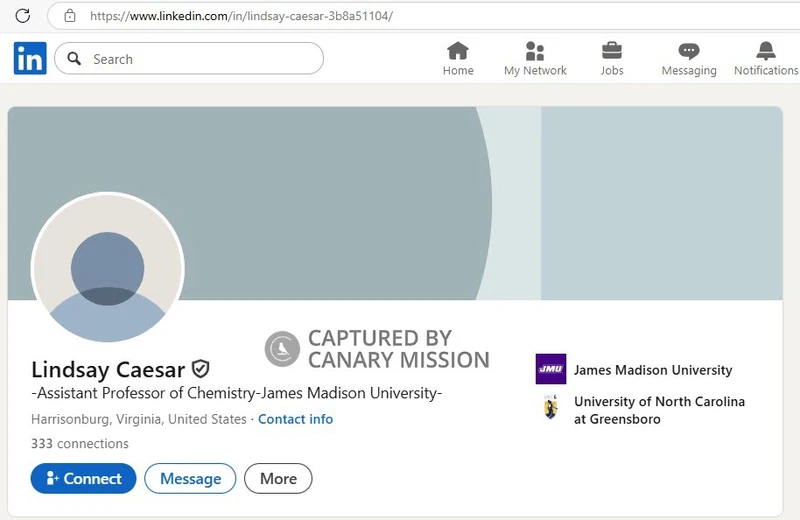The width and height of the screenshot is (800, 520).
Task: Click the UNC Greensboro logo
Action: click(x=551, y=407)
